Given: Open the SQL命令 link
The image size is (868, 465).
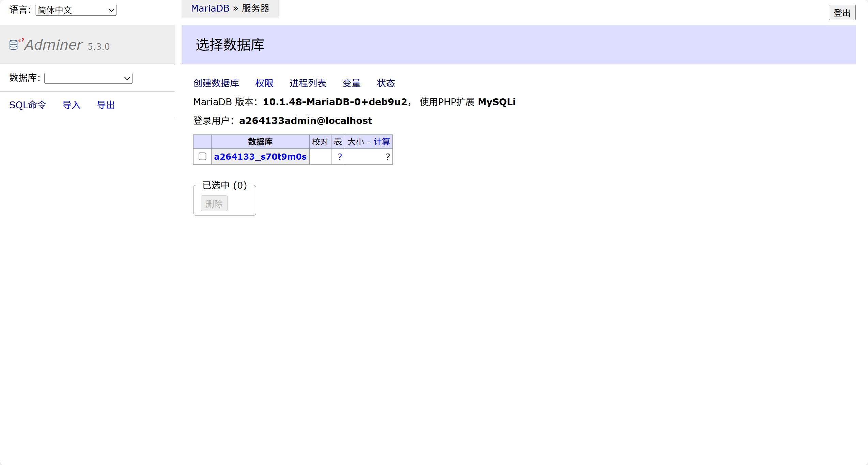Looking at the screenshot, I should tap(28, 105).
